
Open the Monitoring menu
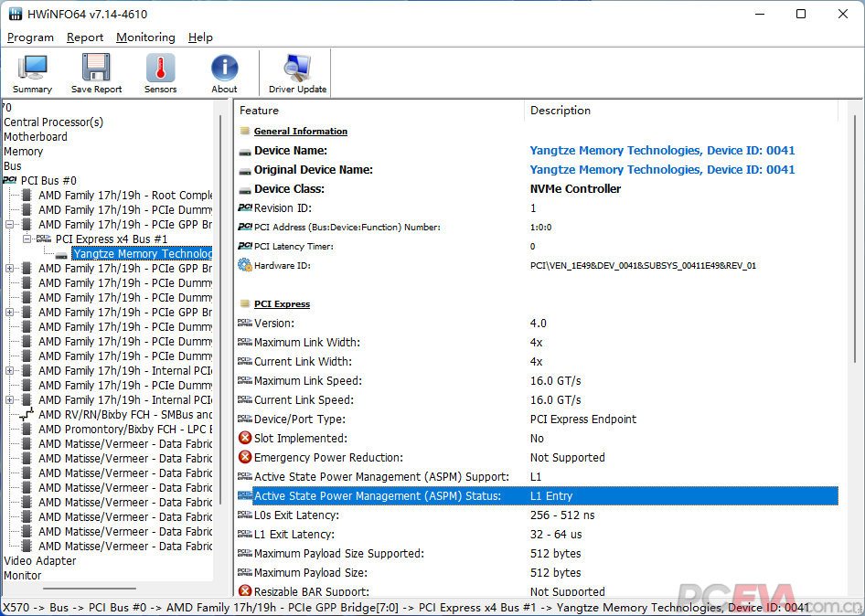(145, 37)
